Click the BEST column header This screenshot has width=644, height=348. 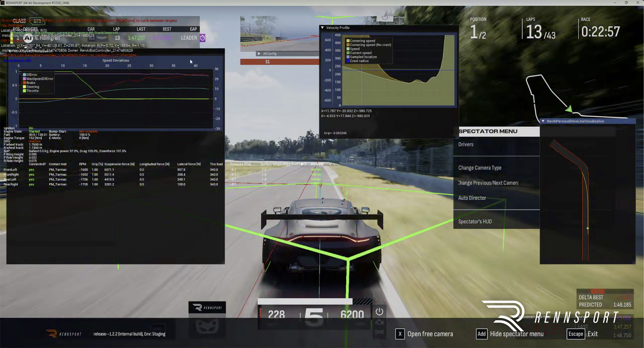pos(167,29)
